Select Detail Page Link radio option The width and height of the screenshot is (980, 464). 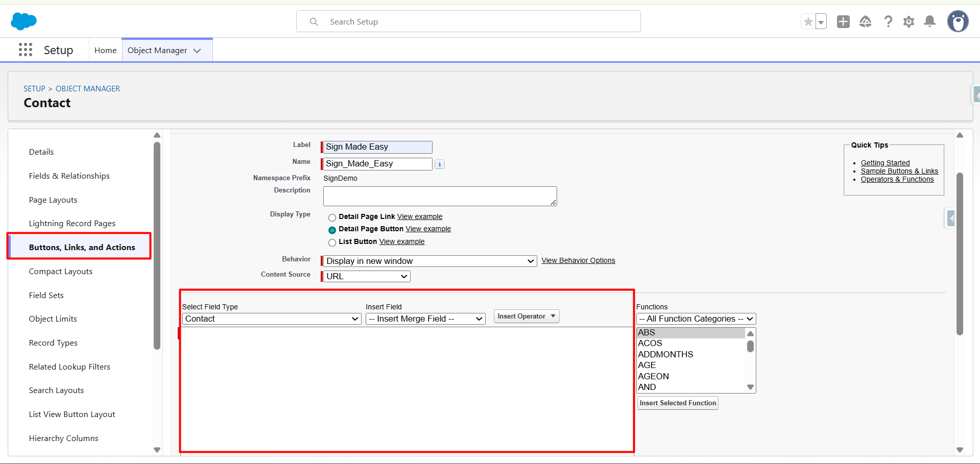pyautogui.click(x=332, y=217)
